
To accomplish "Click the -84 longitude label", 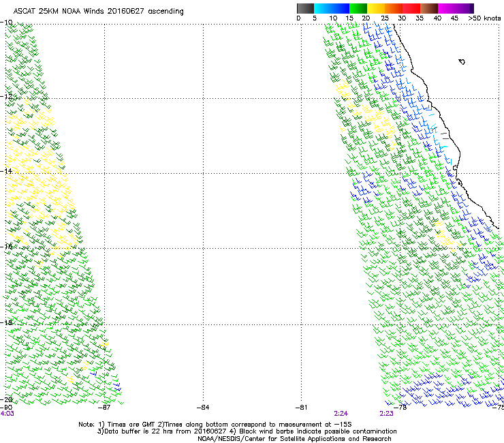I will pyautogui.click(x=203, y=408).
